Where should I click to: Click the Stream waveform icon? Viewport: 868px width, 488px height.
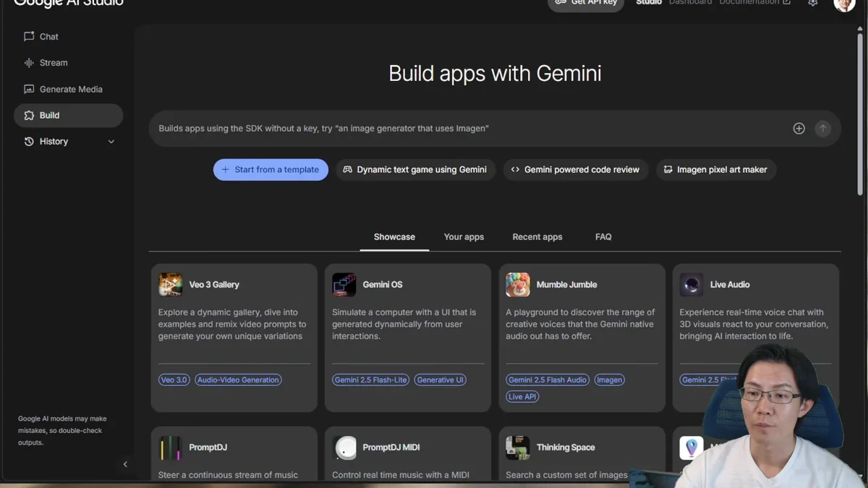[29, 63]
